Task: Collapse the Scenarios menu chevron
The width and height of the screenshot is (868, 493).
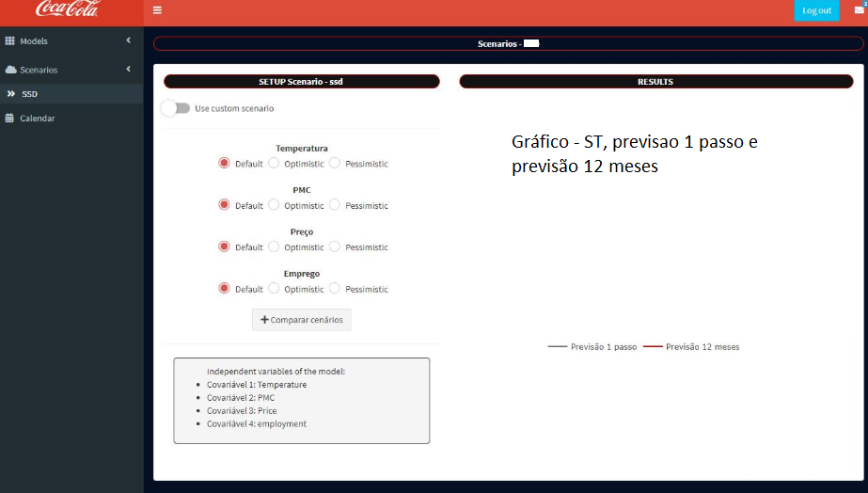Action: pyautogui.click(x=129, y=69)
